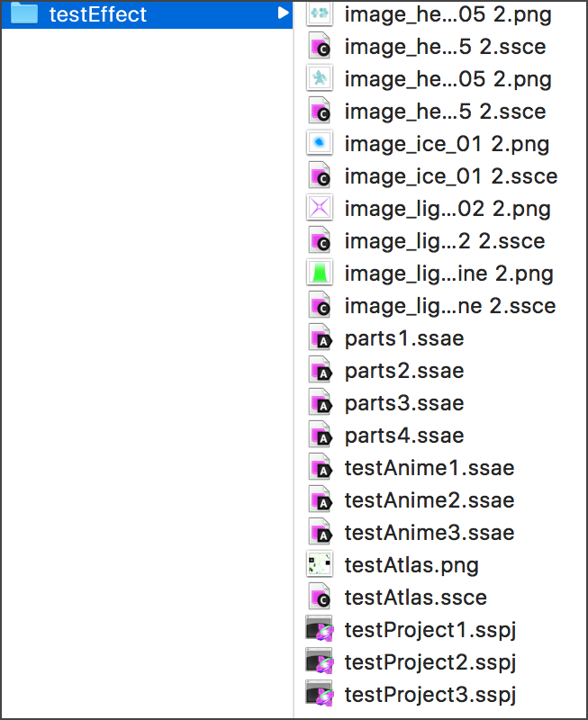This screenshot has width=588, height=720.
Task: Click the parts1.ssae file icon
Action: click(320, 338)
